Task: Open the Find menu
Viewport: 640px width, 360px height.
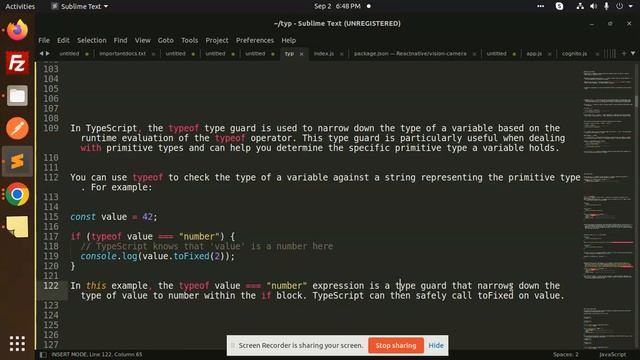Action: 120,40
